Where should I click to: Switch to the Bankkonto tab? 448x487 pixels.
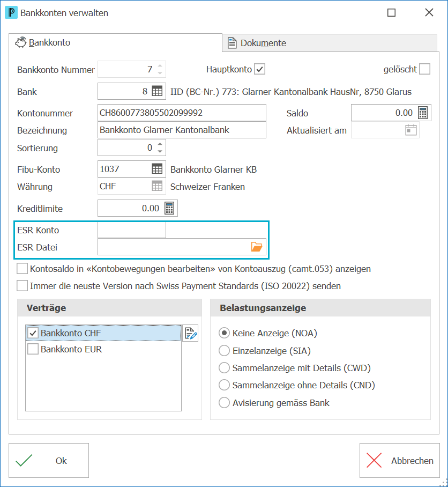click(x=115, y=42)
